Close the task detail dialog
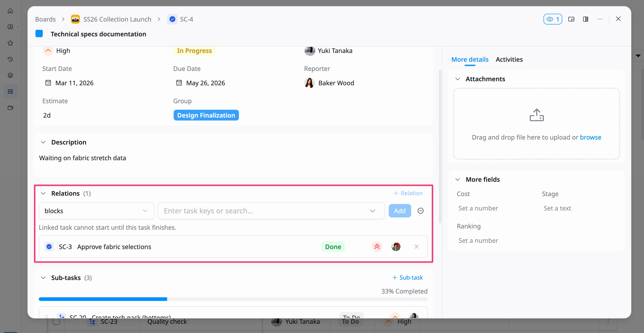 click(x=618, y=19)
